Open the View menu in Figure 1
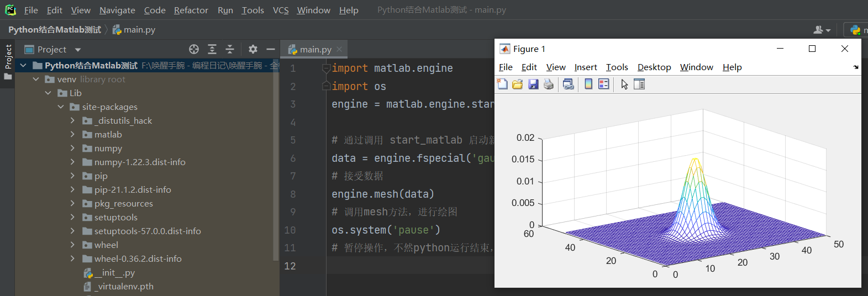 pos(556,67)
